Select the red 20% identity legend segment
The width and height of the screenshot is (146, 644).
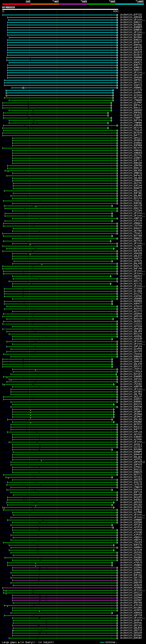[x=16, y=4]
